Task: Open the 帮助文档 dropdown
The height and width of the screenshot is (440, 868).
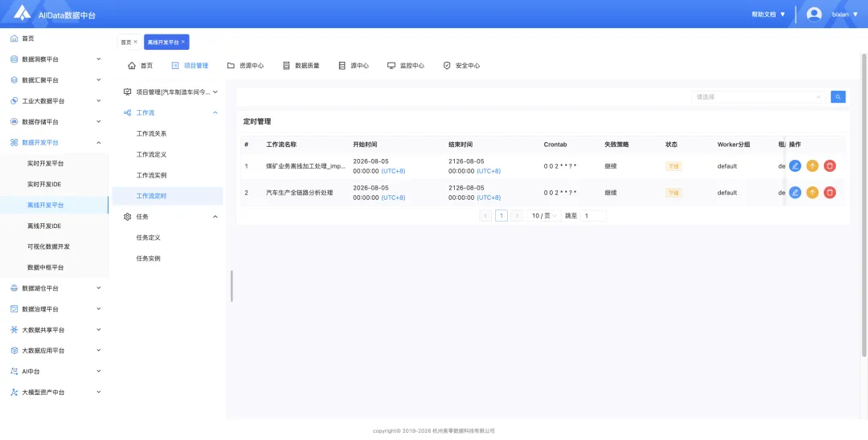Action: (768, 14)
